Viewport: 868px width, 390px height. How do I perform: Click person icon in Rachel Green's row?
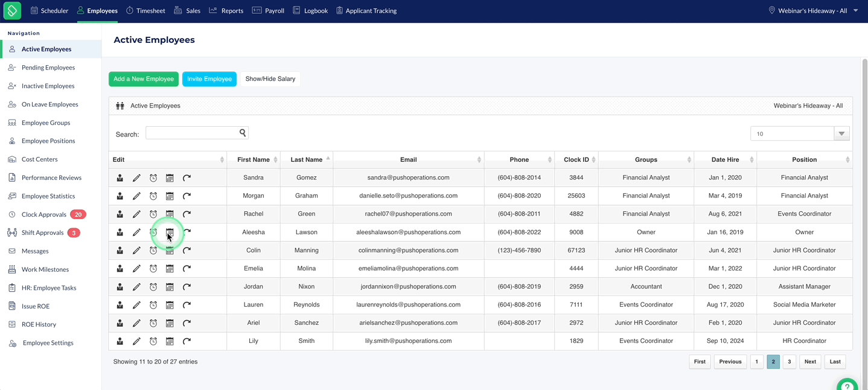pos(120,214)
